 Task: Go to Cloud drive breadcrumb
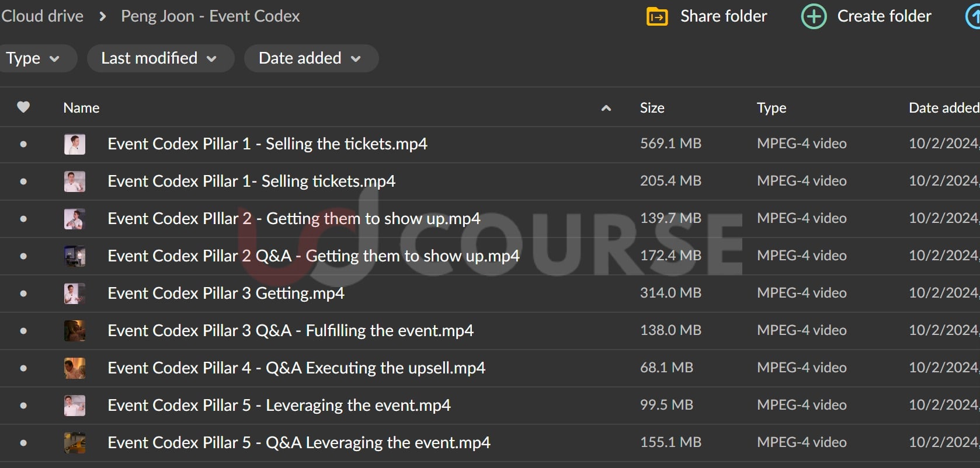(x=42, y=16)
